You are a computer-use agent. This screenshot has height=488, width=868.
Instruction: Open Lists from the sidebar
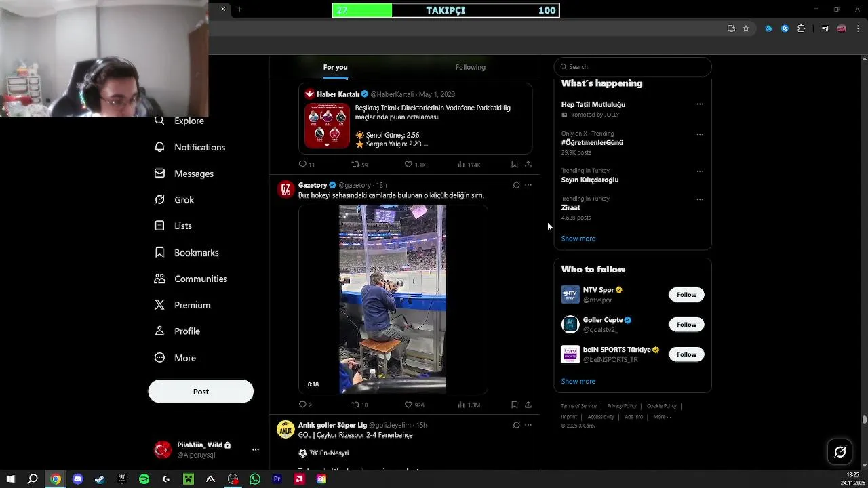pos(174,226)
